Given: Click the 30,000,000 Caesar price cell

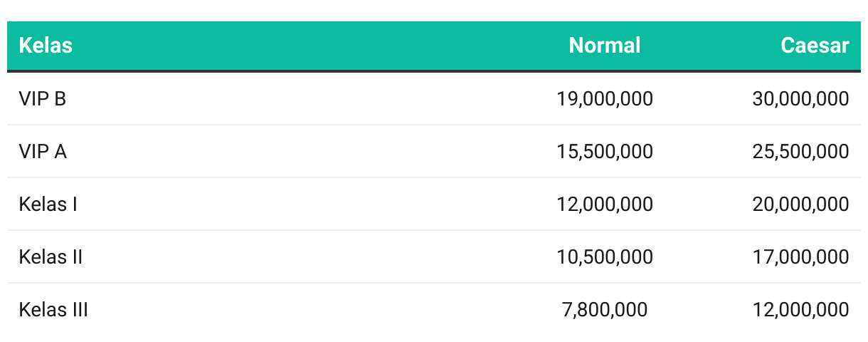Looking at the screenshot, I should coord(800,99).
